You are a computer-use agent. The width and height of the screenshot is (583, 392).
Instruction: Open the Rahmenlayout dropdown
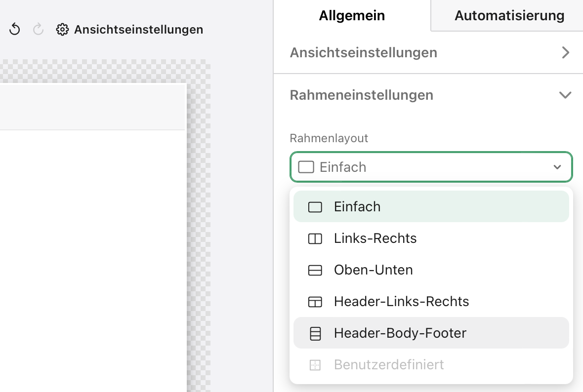coord(431,167)
